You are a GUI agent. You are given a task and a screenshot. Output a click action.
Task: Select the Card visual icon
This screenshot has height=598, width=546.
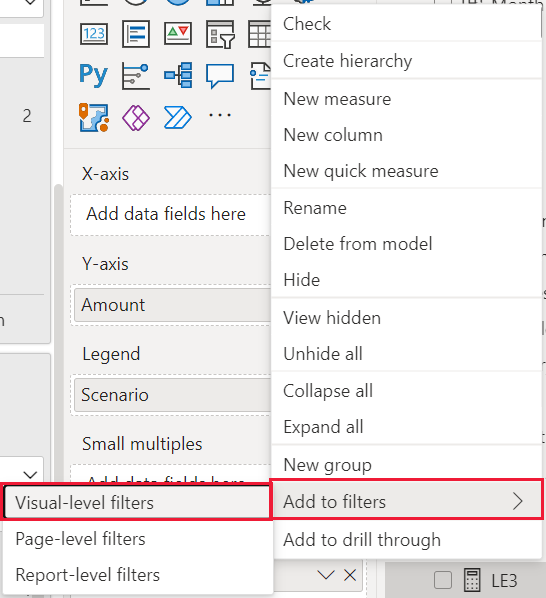pyautogui.click(x=94, y=34)
